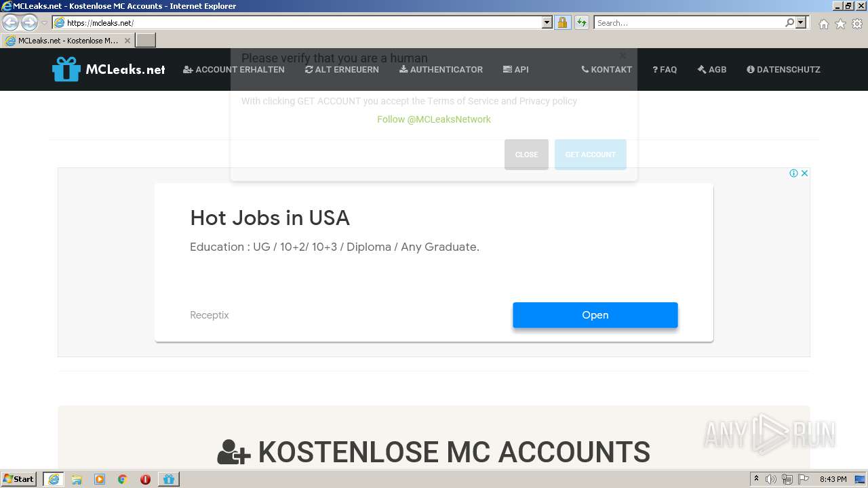Click the page refresh icon
Viewport: 868px width, 488px height.
pyautogui.click(x=582, y=22)
